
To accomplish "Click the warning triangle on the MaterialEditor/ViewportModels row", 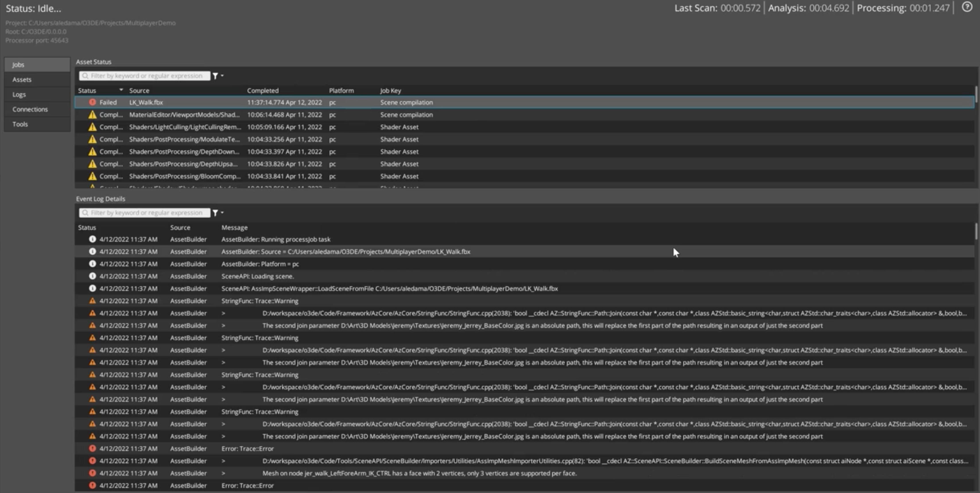I will coord(92,115).
